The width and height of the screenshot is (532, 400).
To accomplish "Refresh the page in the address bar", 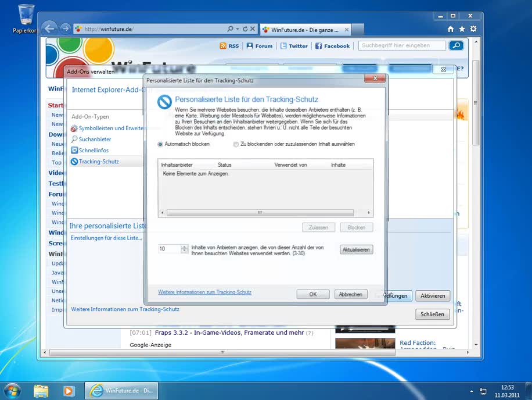I will click(x=245, y=29).
